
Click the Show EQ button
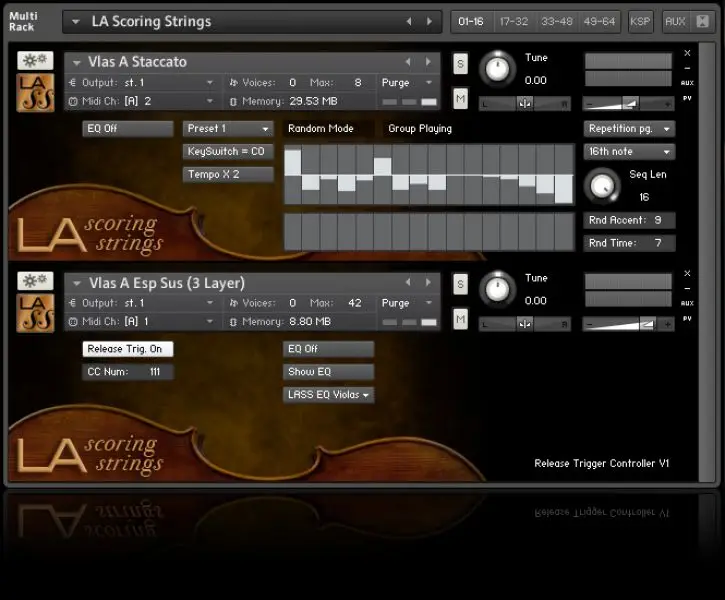click(328, 372)
